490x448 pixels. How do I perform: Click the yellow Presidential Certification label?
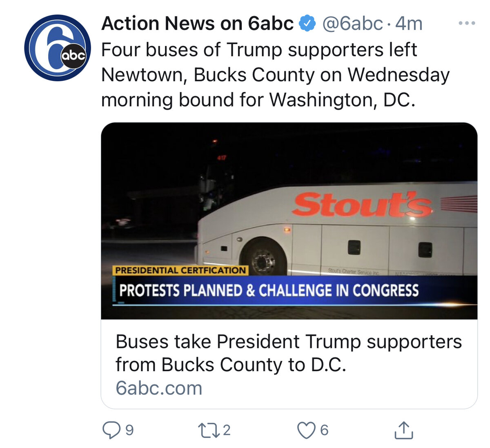(180, 270)
